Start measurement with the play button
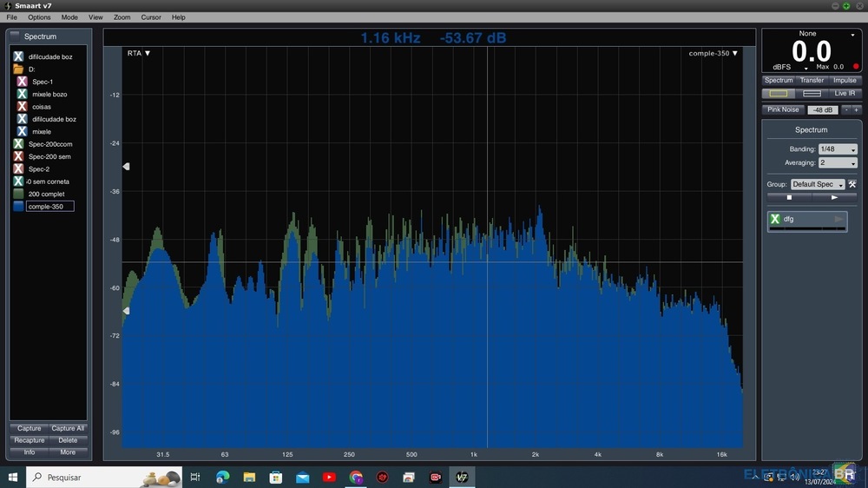The width and height of the screenshot is (868, 488). [x=833, y=197]
